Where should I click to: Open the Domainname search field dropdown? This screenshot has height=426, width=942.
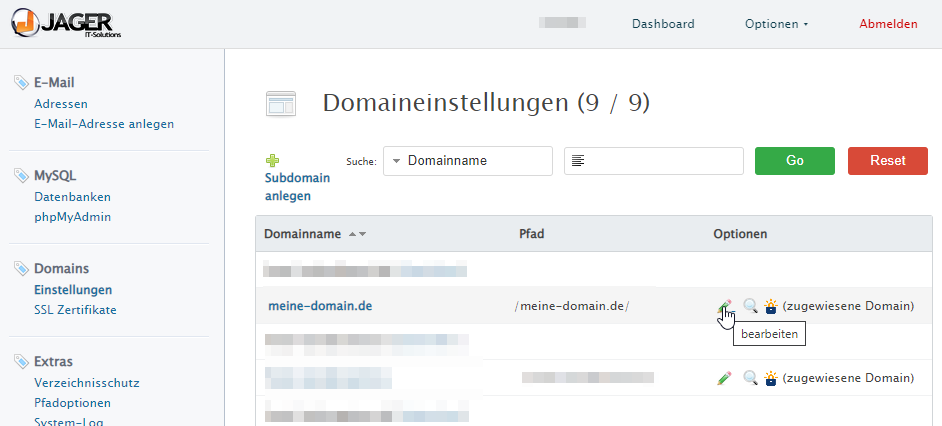tap(467, 161)
